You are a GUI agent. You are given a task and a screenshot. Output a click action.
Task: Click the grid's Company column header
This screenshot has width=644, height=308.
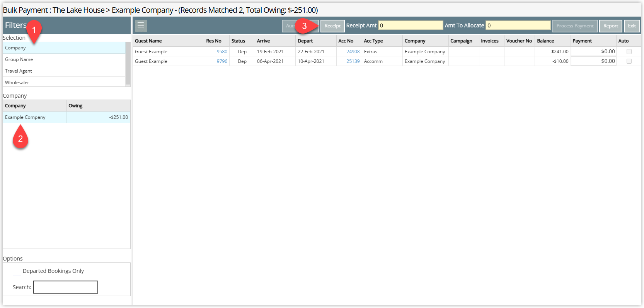point(425,41)
